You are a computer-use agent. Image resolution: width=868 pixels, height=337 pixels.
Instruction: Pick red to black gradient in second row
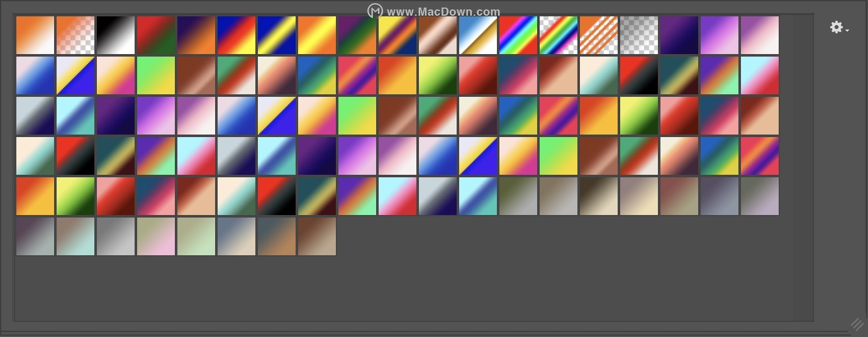[x=639, y=75]
